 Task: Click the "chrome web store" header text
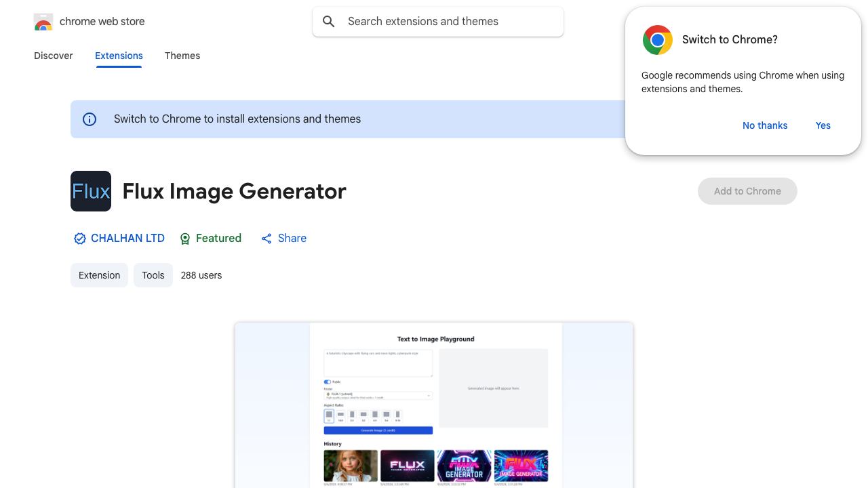coord(102,22)
